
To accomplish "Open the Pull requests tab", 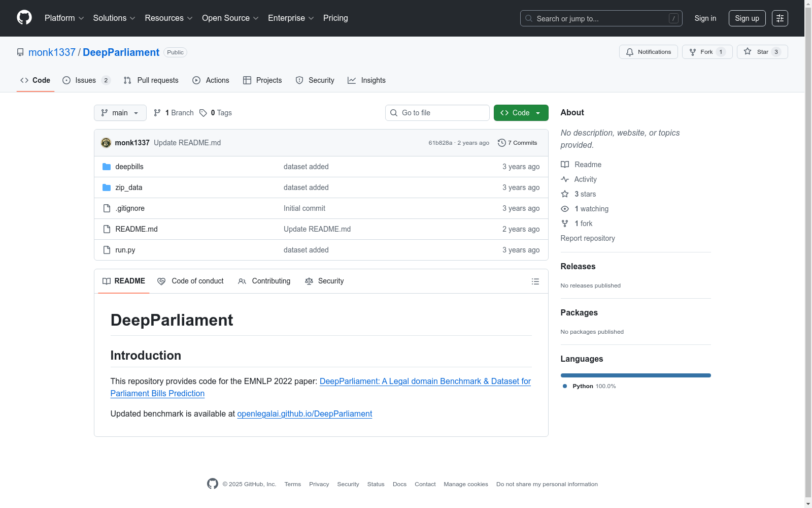I will tap(151, 80).
